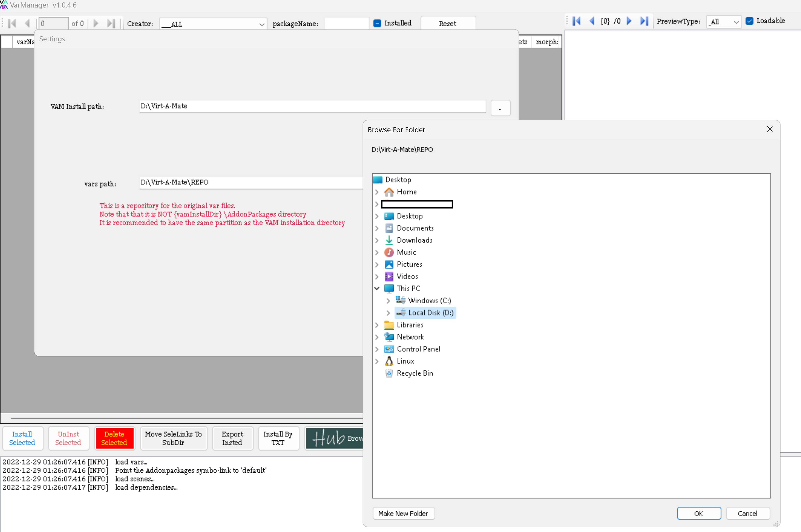Go to previous preview arrow
The width and height of the screenshot is (801, 532).
(592, 21)
